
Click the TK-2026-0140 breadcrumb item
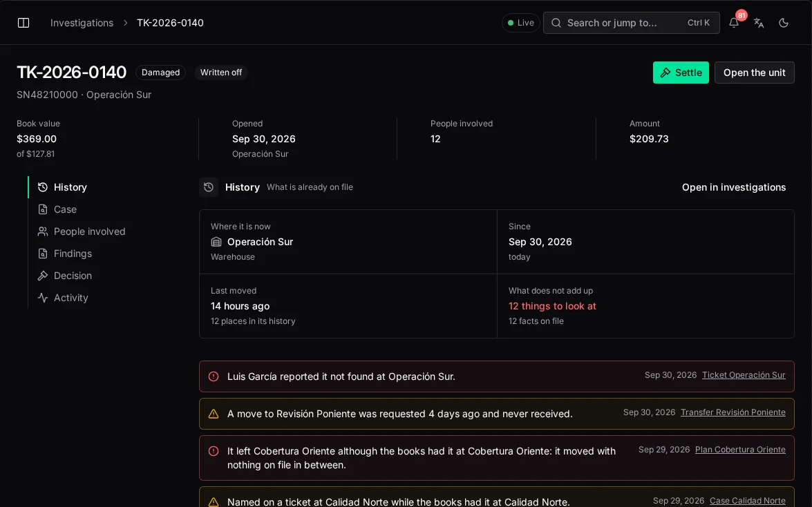171,23
